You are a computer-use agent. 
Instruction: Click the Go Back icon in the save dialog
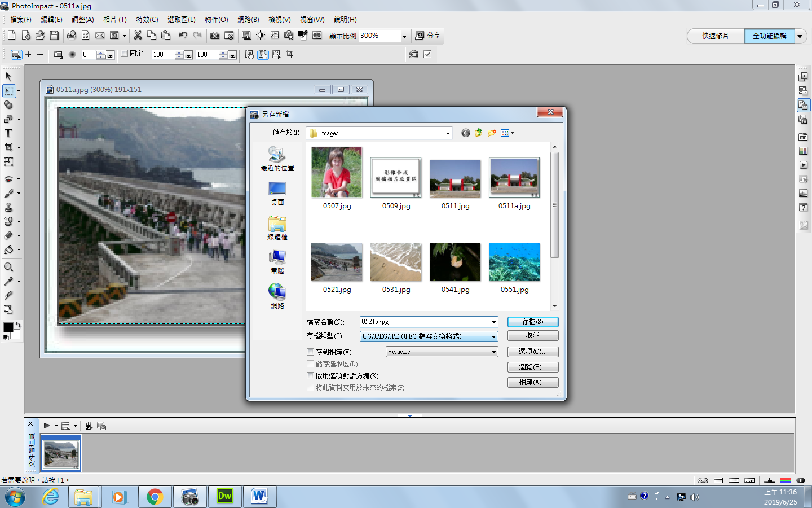pyautogui.click(x=465, y=133)
